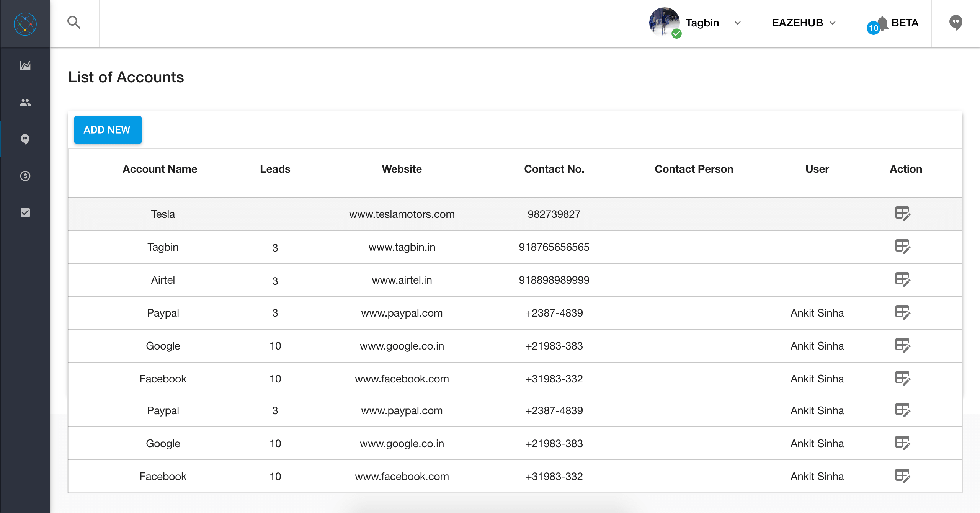This screenshot has height=513, width=980.
Task: Click contact number 918765656565
Action: (x=554, y=247)
